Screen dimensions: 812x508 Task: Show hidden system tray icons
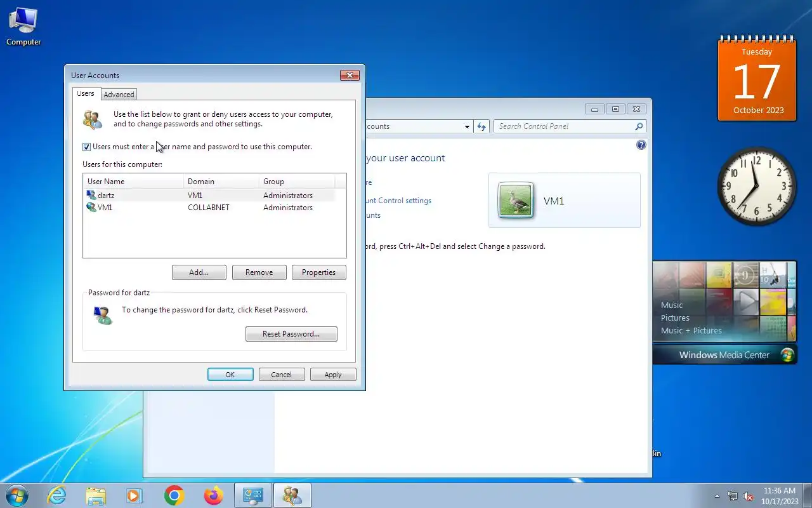pyautogui.click(x=717, y=496)
